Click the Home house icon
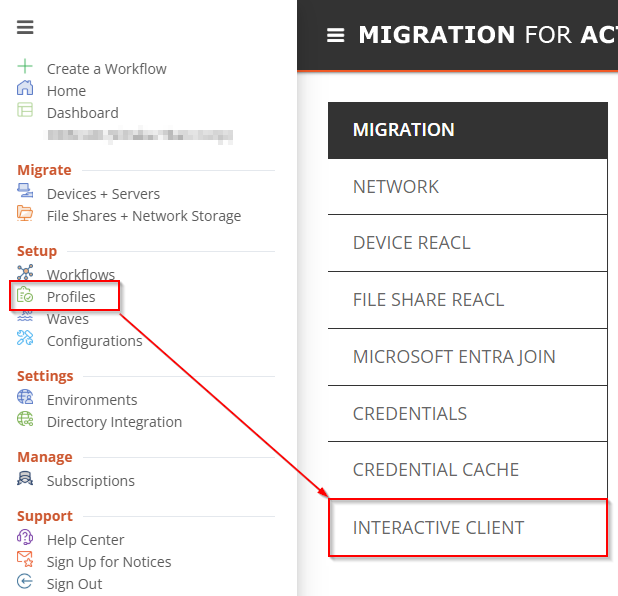Screen dimensions: 618x596 pos(25,89)
